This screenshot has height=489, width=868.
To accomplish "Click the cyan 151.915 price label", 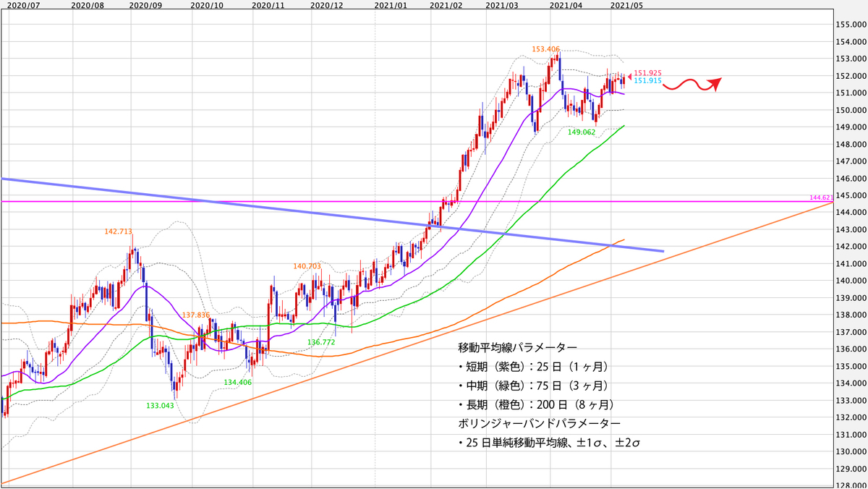I will coord(648,81).
